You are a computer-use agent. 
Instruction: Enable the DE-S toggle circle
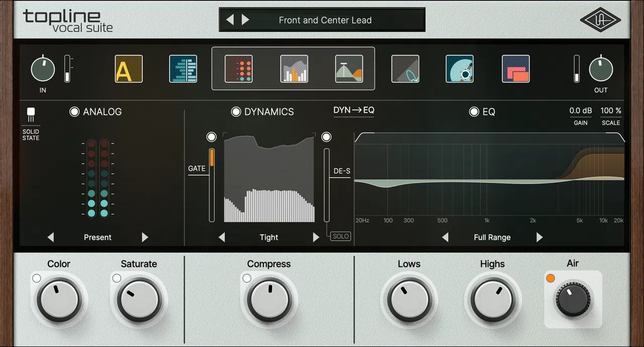pyautogui.click(x=326, y=137)
